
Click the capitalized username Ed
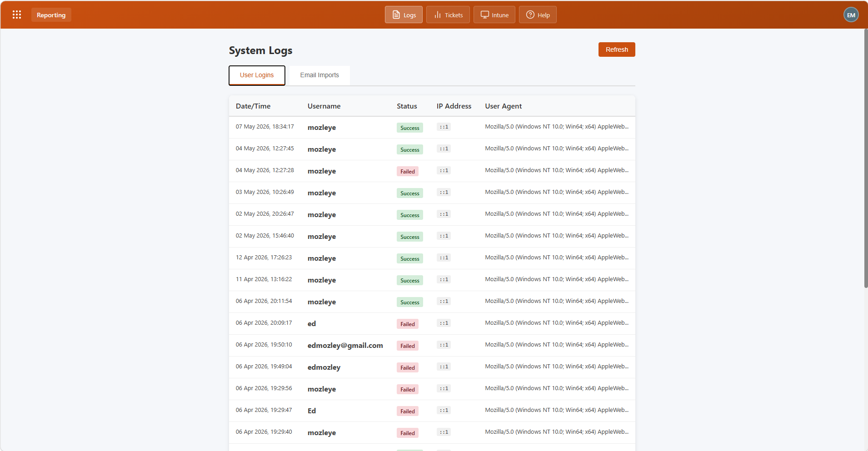312,411
